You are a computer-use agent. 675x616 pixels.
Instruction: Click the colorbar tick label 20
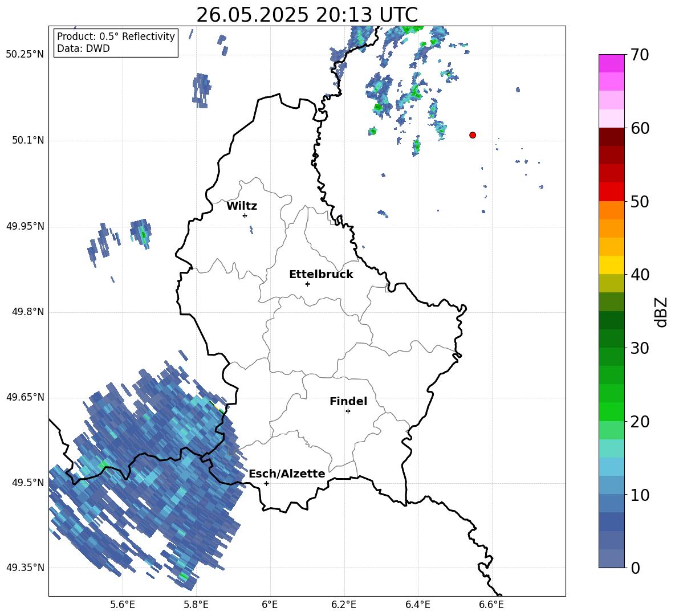click(640, 422)
